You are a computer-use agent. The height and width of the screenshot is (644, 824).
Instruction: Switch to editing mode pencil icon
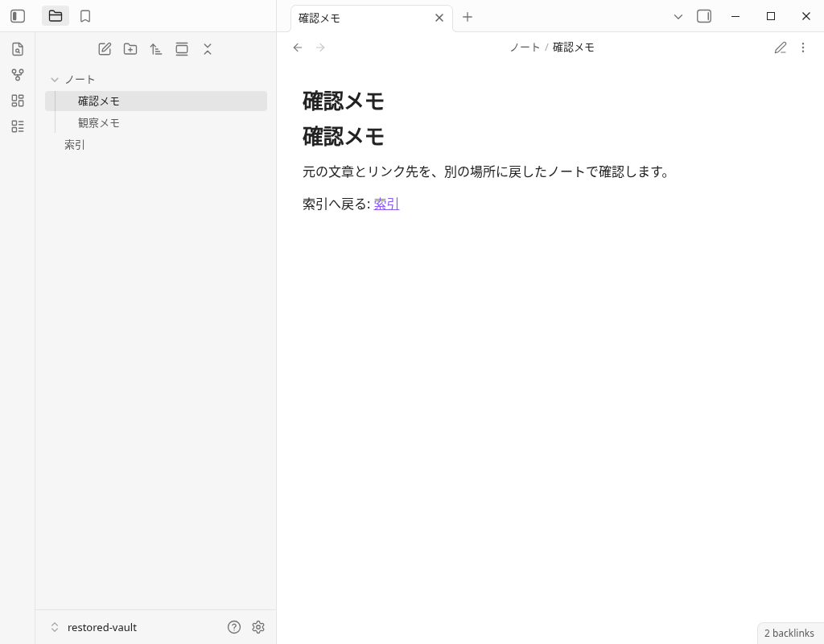pyautogui.click(x=781, y=47)
